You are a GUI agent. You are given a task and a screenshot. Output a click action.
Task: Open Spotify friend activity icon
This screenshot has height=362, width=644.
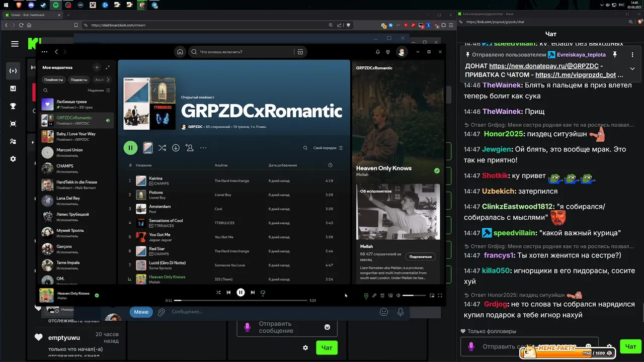(388, 52)
